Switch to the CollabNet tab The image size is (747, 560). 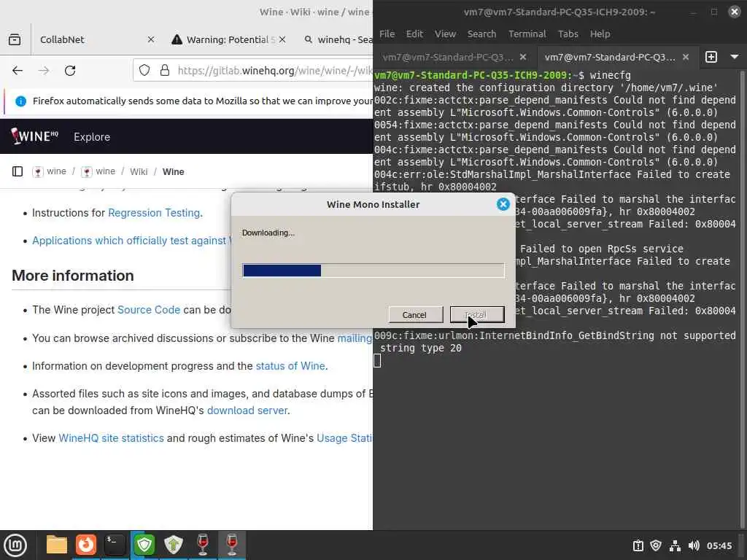pos(95,39)
